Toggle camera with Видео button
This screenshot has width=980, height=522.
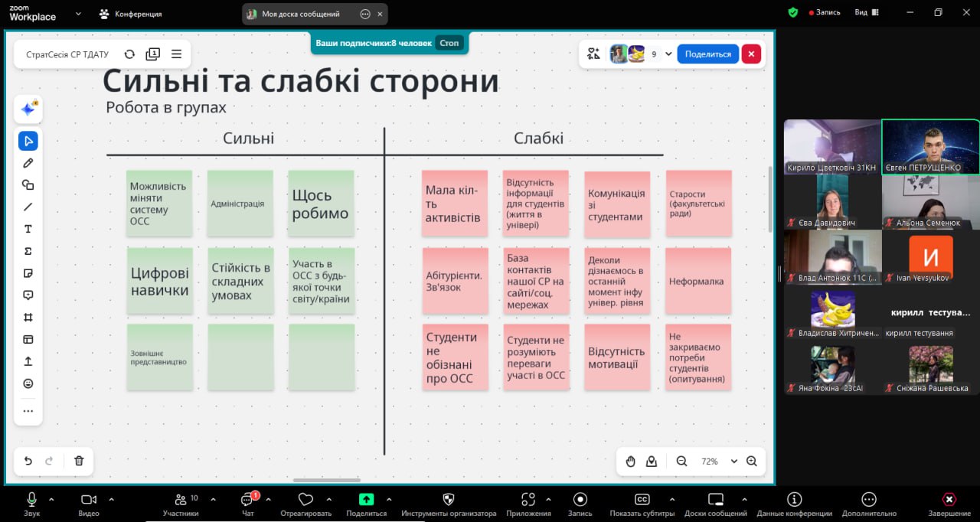89,503
